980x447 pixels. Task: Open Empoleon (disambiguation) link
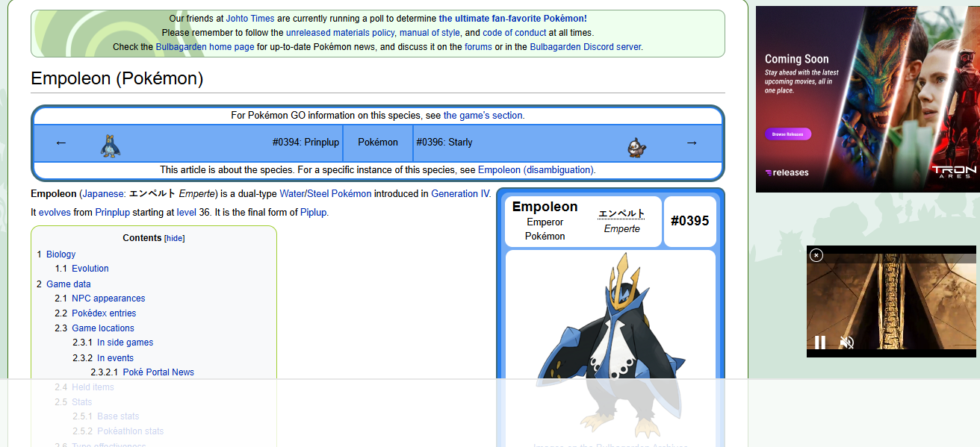pyautogui.click(x=536, y=170)
